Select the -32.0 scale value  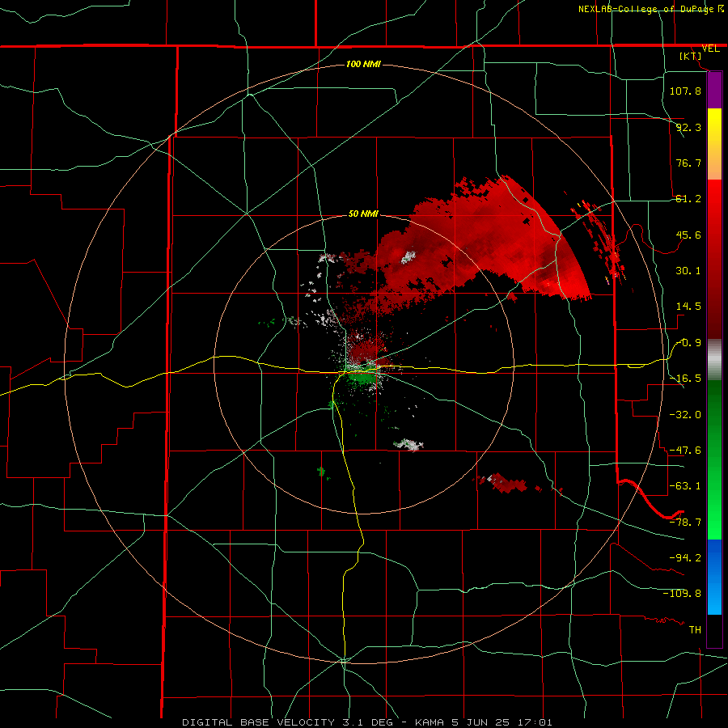[x=685, y=415]
